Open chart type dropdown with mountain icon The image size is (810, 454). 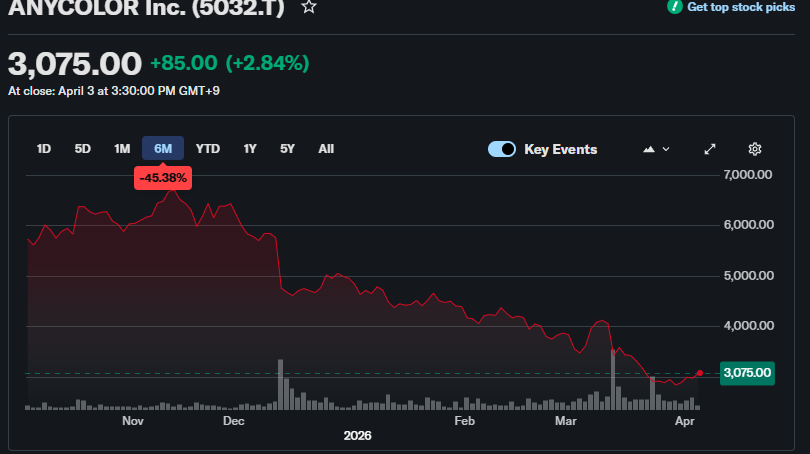(x=656, y=149)
